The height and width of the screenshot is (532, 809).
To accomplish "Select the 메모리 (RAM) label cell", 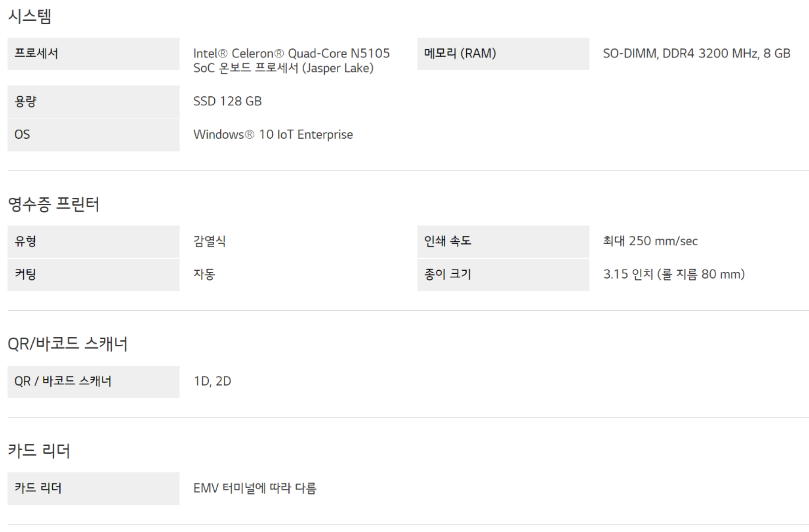I will [x=503, y=53].
